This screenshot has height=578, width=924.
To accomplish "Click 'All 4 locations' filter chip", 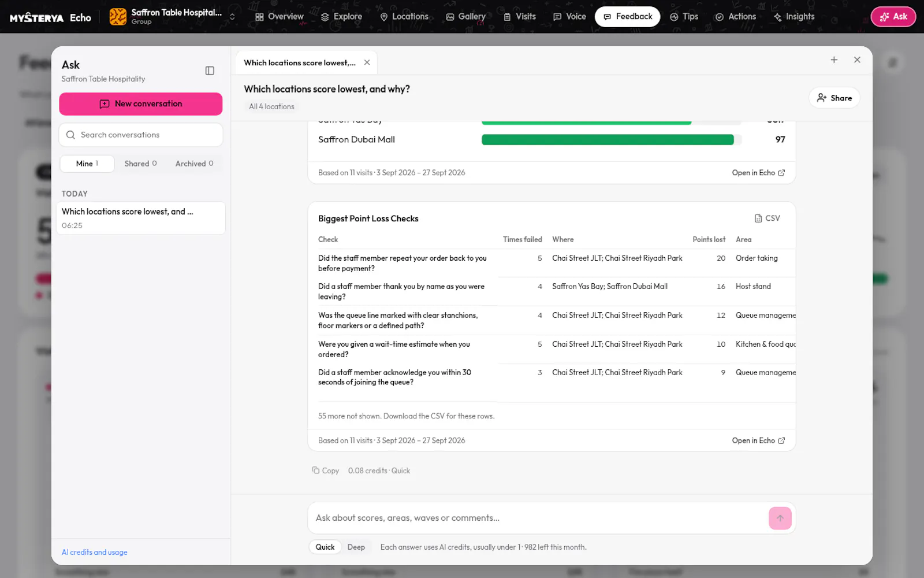I will [x=271, y=106].
